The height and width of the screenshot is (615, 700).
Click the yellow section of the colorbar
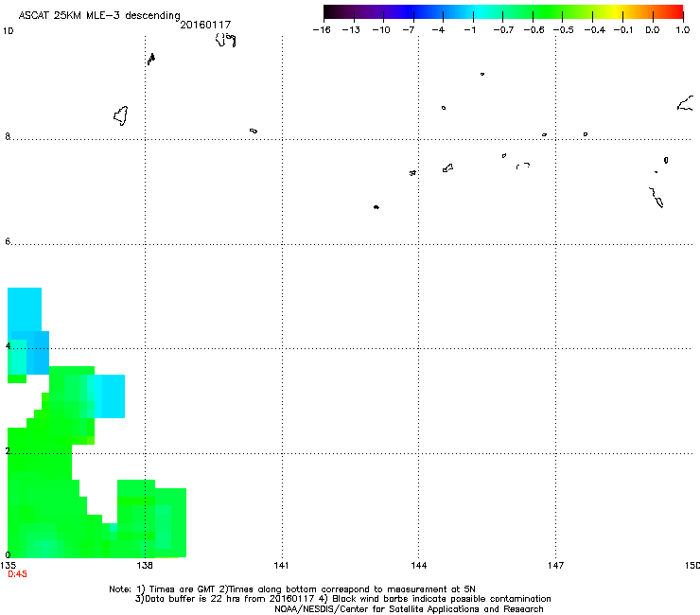(615, 12)
